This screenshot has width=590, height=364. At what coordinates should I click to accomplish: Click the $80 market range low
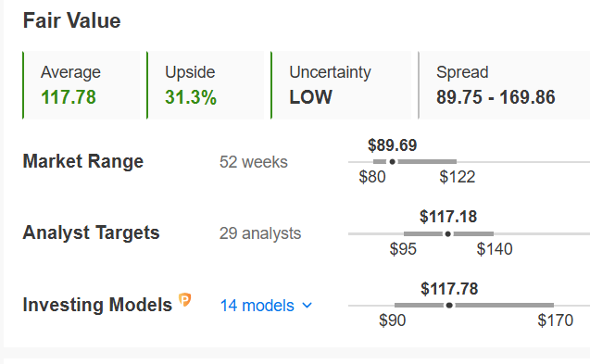372,177
